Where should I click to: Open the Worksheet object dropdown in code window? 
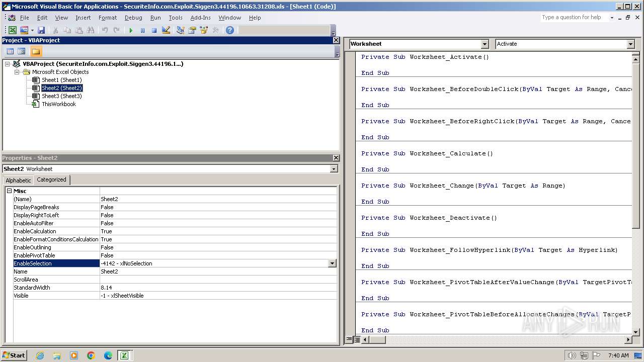[485, 44]
